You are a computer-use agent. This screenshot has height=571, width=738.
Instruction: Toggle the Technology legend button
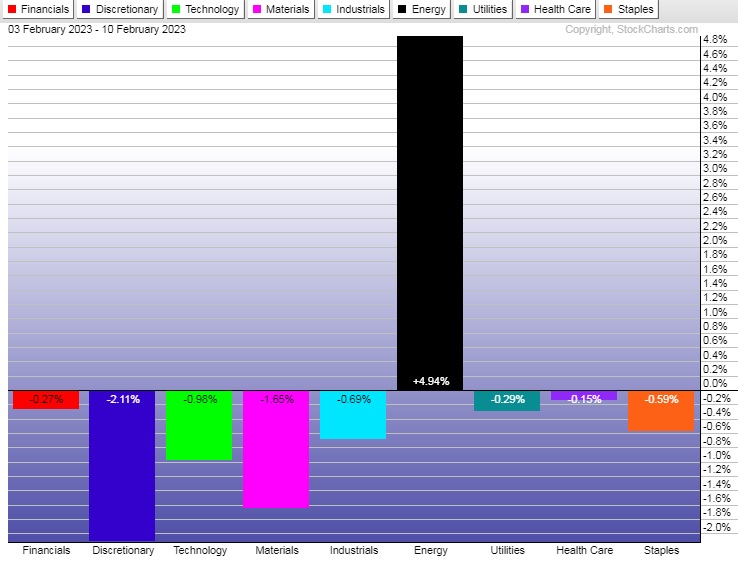coord(206,9)
